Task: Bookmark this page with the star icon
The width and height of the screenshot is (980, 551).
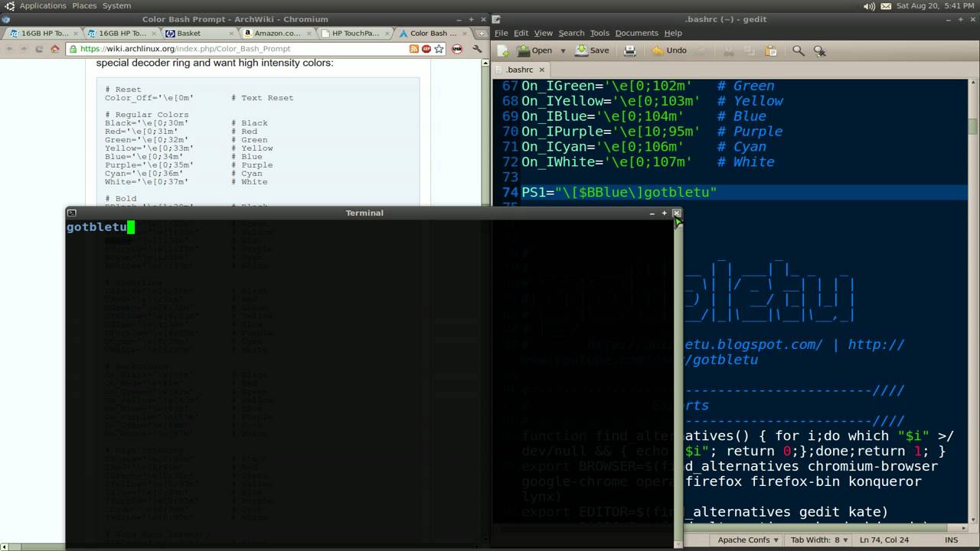Action: [439, 49]
